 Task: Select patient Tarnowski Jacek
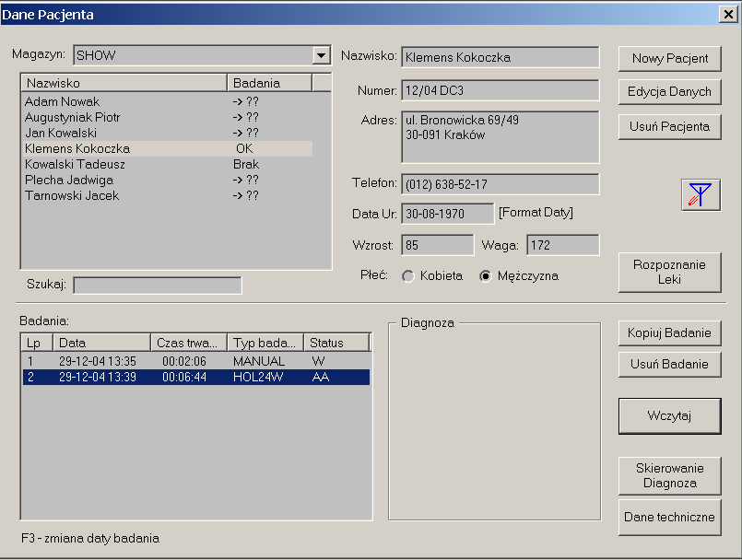coord(168,195)
